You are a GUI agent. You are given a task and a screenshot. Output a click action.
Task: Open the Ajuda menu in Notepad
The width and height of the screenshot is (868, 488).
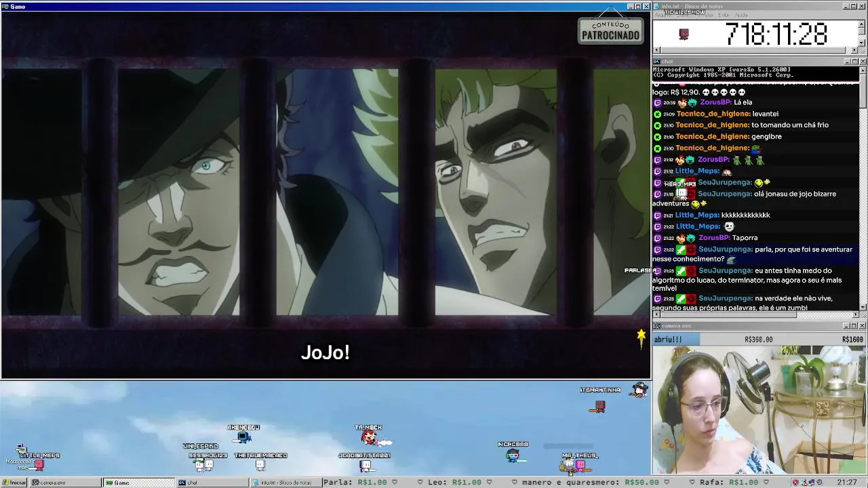pos(741,15)
